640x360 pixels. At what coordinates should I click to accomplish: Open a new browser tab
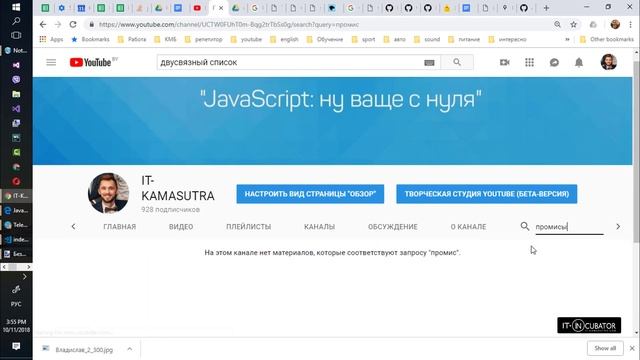pos(546,8)
